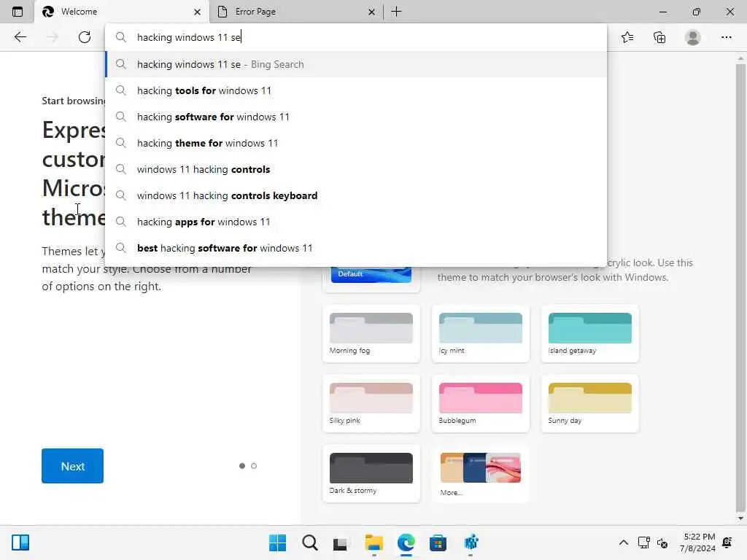Click the address bar search field

pyautogui.click(x=356, y=37)
